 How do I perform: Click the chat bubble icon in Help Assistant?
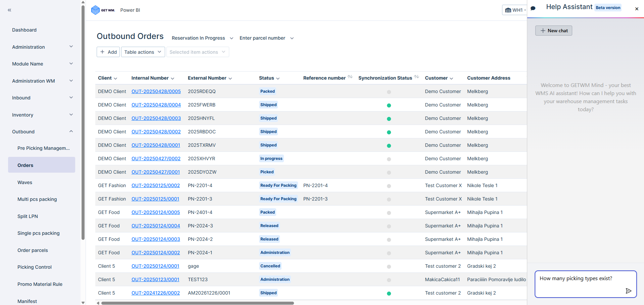[x=533, y=8]
